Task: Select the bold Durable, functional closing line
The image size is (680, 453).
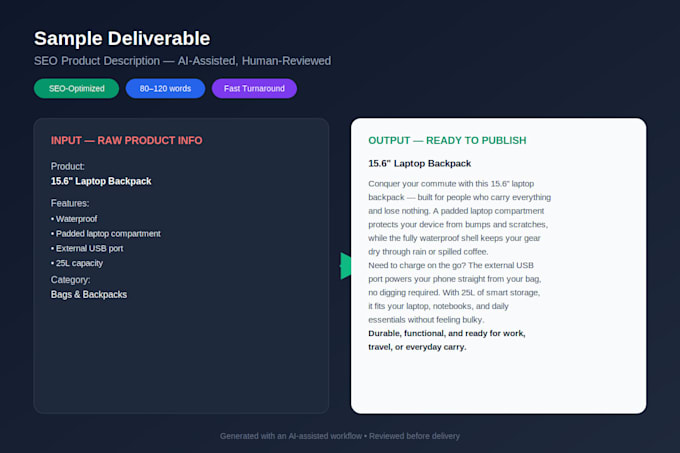Action: (x=447, y=340)
